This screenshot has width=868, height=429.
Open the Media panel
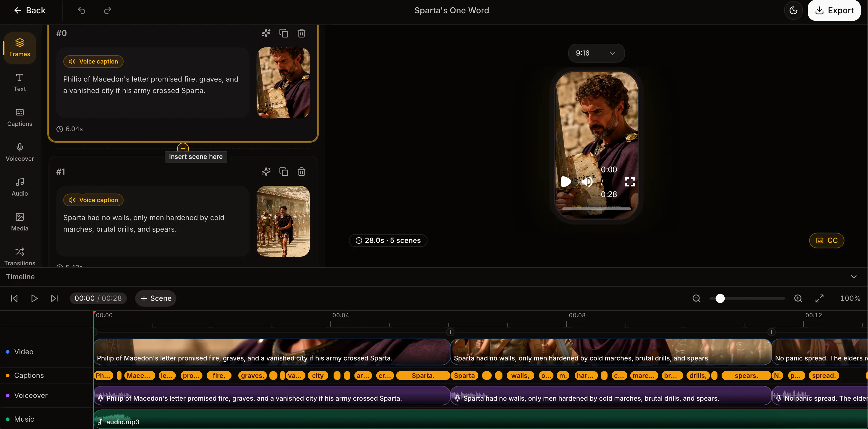click(x=20, y=222)
